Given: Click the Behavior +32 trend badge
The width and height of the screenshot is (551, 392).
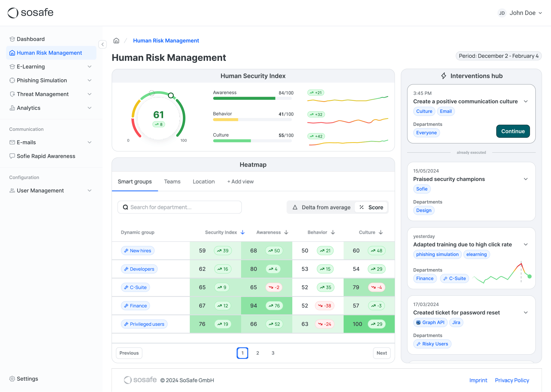Looking at the screenshot, I should [x=316, y=115].
